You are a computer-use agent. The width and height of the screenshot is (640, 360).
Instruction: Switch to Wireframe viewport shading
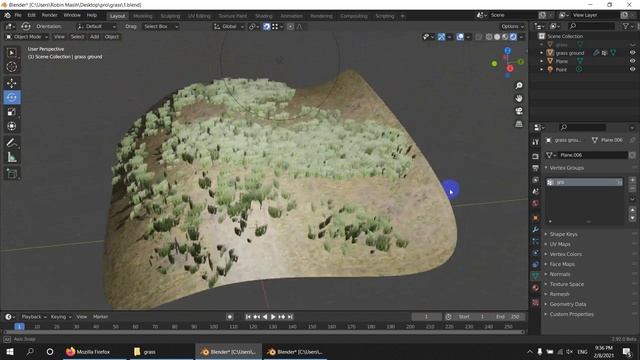click(489, 37)
